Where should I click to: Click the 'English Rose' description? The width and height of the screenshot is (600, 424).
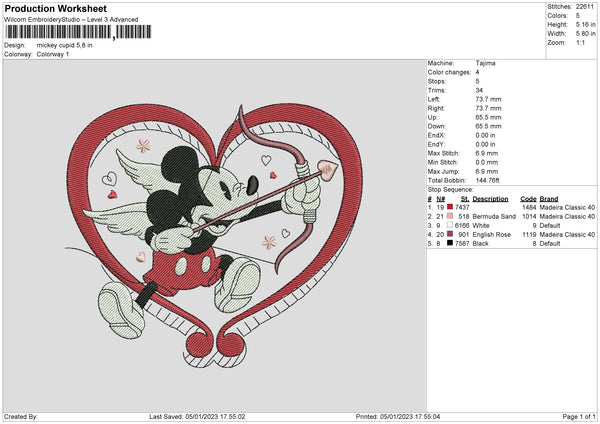click(x=492, y=235)
